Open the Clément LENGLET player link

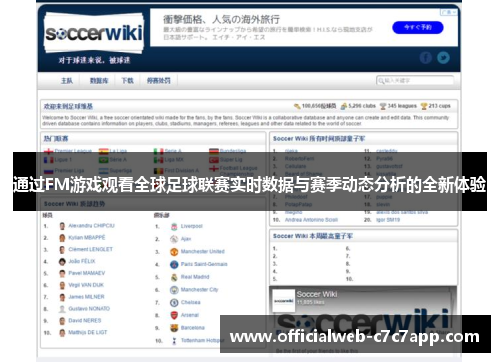(x=91, y=249)
